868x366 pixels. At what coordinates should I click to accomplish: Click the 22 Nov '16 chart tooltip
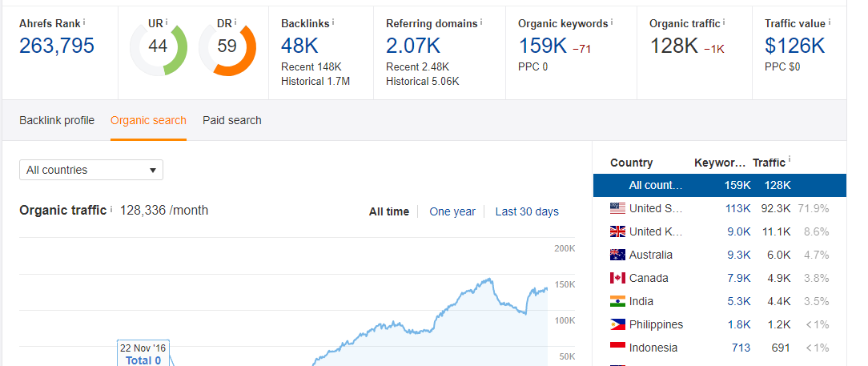[x=143, y=354]
